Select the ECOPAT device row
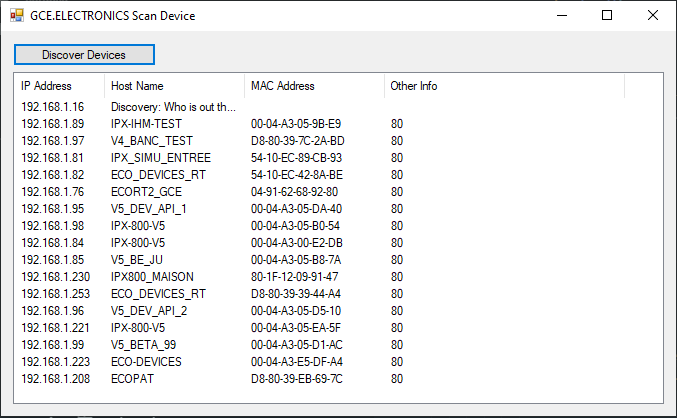This screenshot has width=677, height=418. pos(134,379)
